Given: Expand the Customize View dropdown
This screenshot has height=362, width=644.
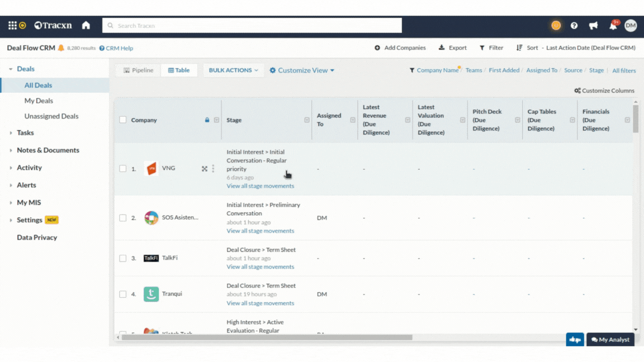Looking at the screenshot, I should click(302, 70).
